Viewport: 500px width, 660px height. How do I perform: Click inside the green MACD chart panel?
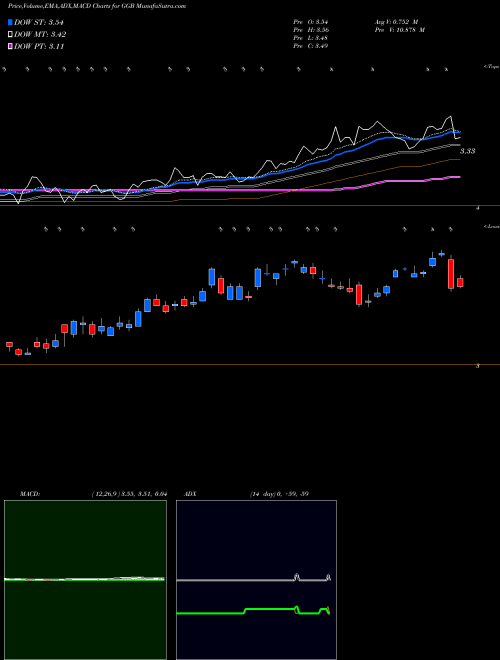[x=85, y=579]
